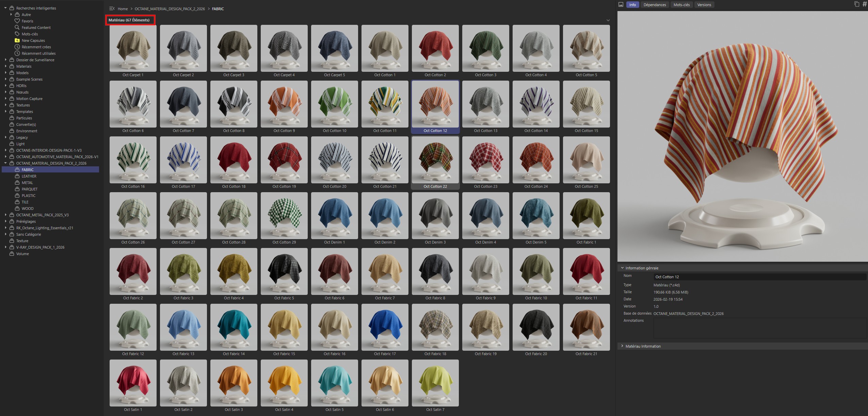Select the Featured Content search icon
Viewport: 868px width, 416px height.
17,27
